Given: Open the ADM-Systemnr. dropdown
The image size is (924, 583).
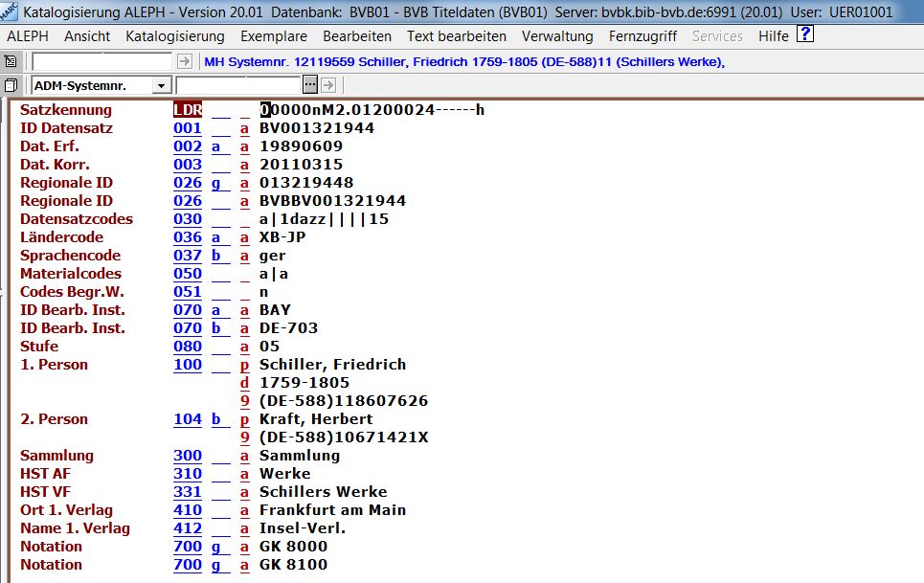Looking at the screenshot, I should pos(160,86).
